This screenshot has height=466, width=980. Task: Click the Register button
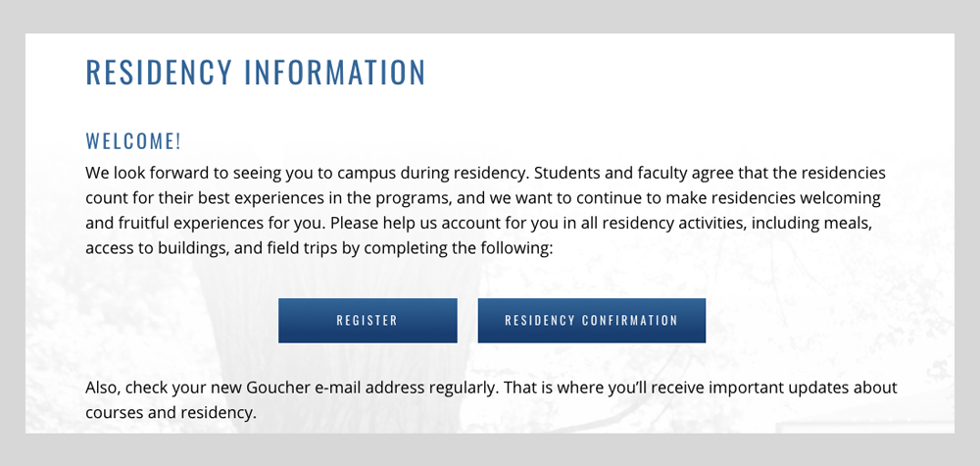(367, 320)
